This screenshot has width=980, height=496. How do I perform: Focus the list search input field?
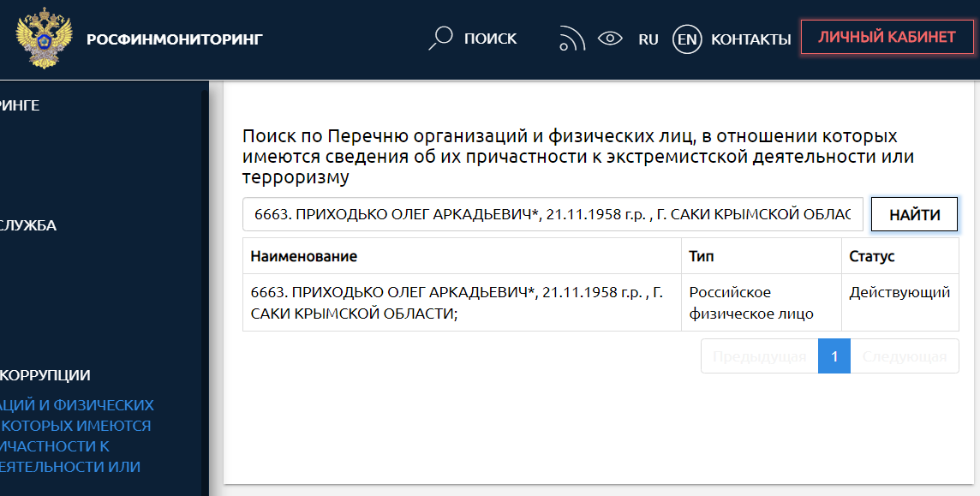point(553,214)
